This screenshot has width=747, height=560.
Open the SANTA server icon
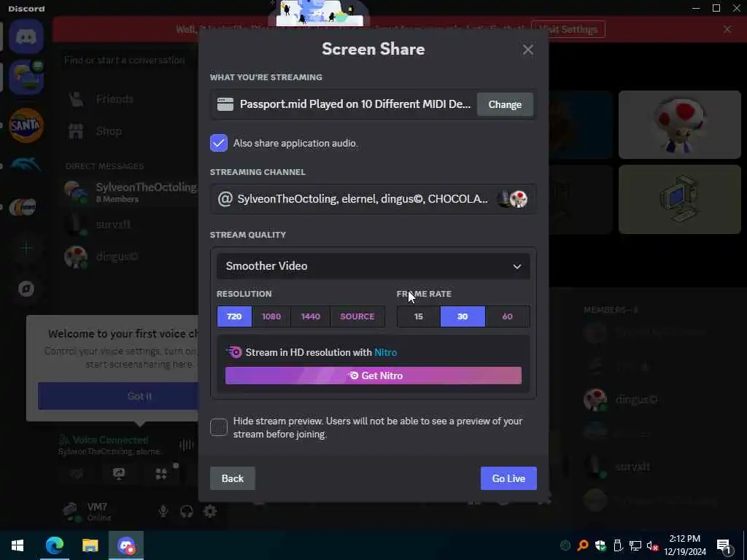[x=26, y=125]
